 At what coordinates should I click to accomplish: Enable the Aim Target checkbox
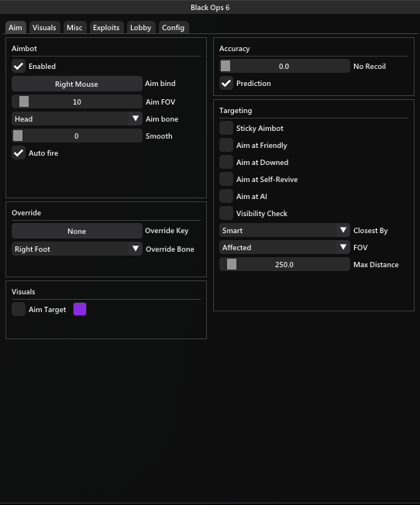[x=19, y=309]
